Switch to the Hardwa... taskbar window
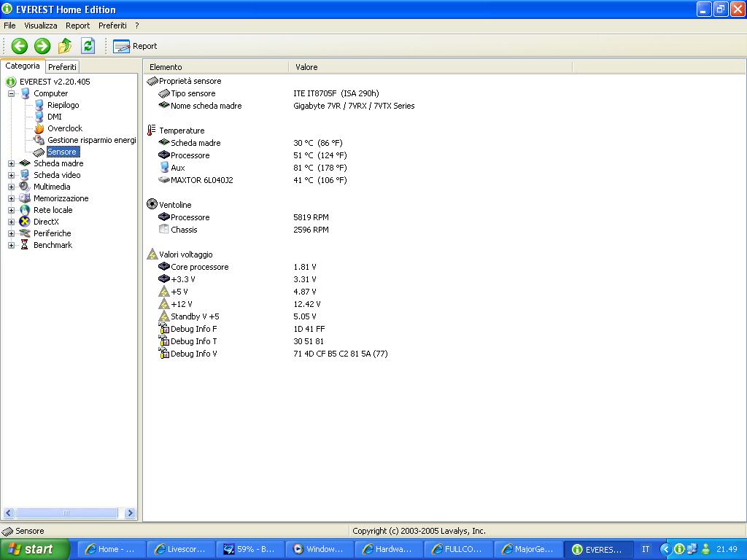 coord(388,550)
